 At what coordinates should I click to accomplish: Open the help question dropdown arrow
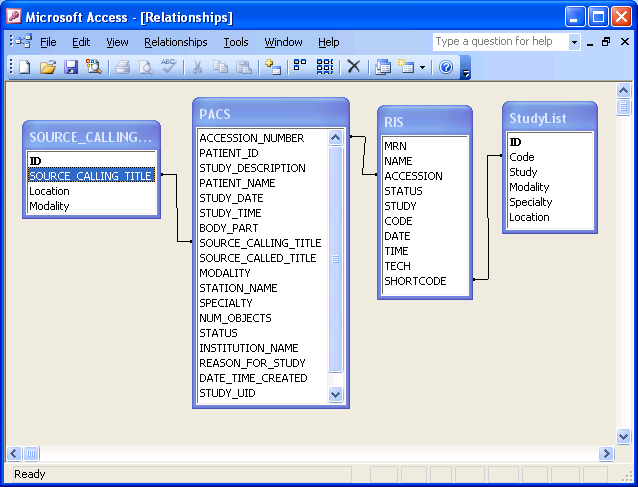574,42
